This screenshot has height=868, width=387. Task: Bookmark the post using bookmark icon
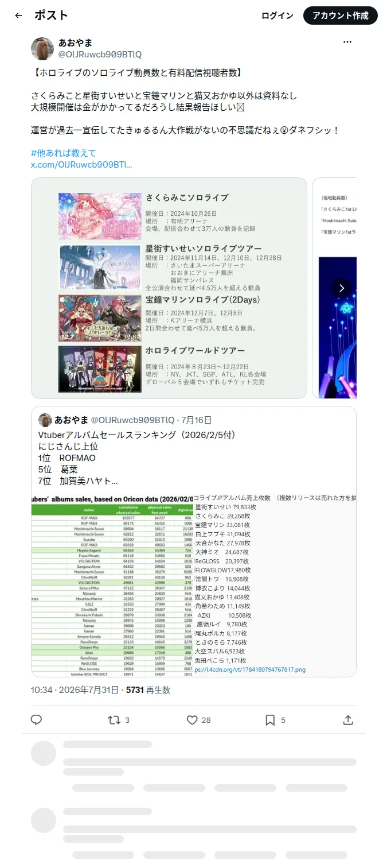pyautogui.click(x=270, y=720)
